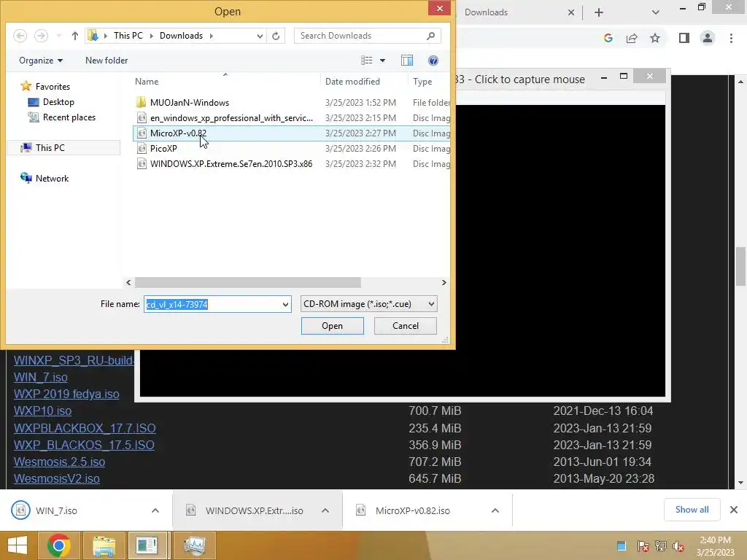Open Chrome side panel
The height and width of the screenshot is (560, 747).
[x=684, y=38]
